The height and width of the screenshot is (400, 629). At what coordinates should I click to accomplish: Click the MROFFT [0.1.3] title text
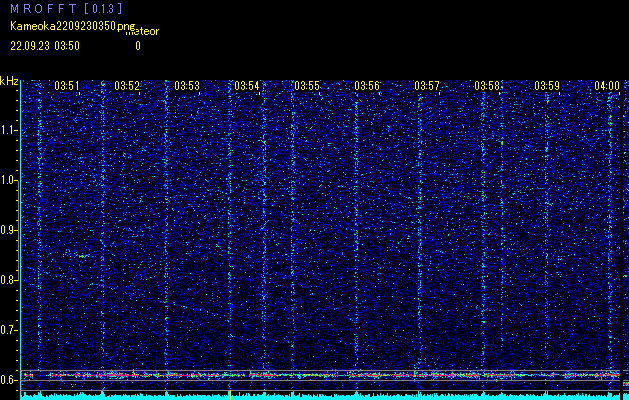point(66,8)
